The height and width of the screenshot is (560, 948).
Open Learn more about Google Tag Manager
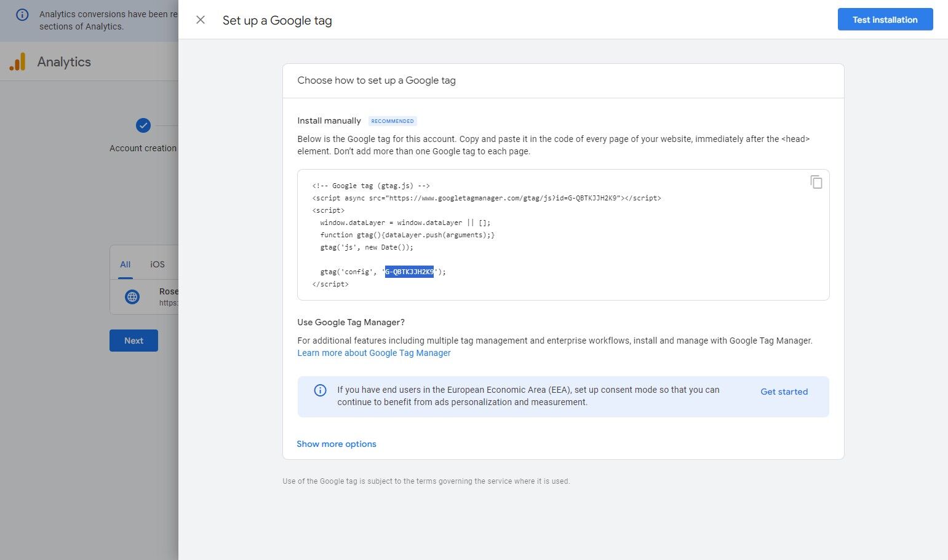pos(373,353)
